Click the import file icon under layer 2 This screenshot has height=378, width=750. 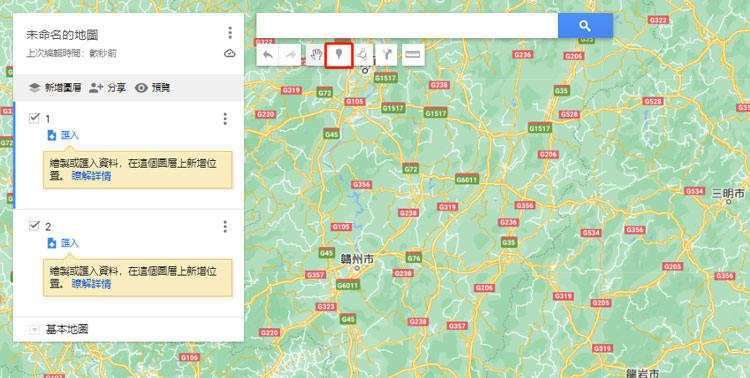(52, 243)
